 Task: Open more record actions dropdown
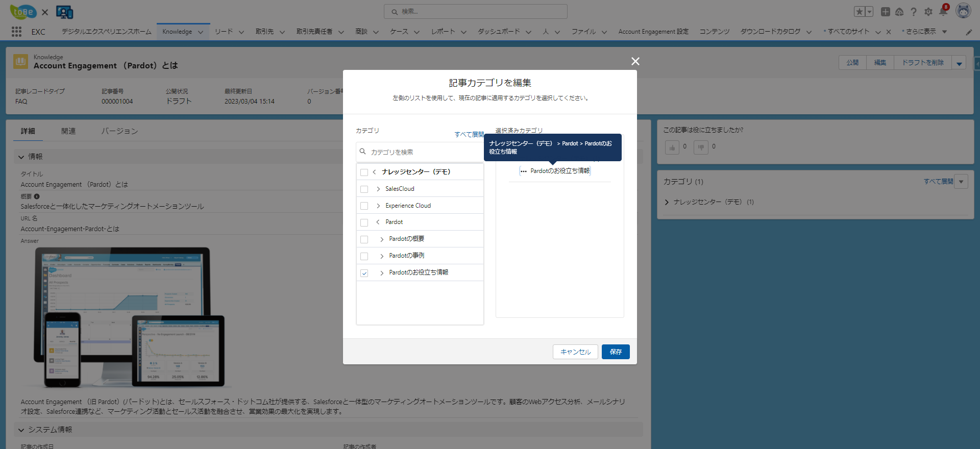tap(959, 63)
